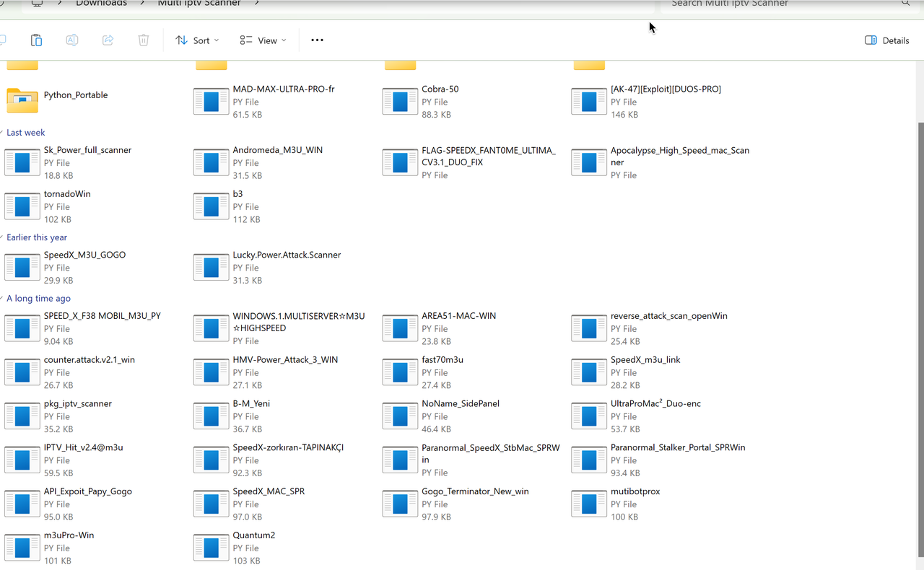Screen dimensions: 924x570
Task: Select the reverse_attack_scan_openWin file icon
Action: coord(589,328)
